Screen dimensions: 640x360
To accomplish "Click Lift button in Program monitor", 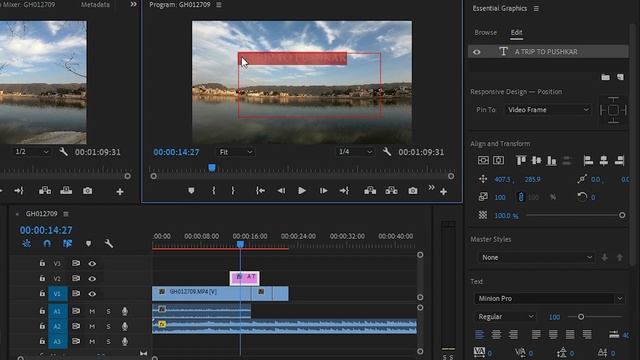I will (x=370, y=191).
